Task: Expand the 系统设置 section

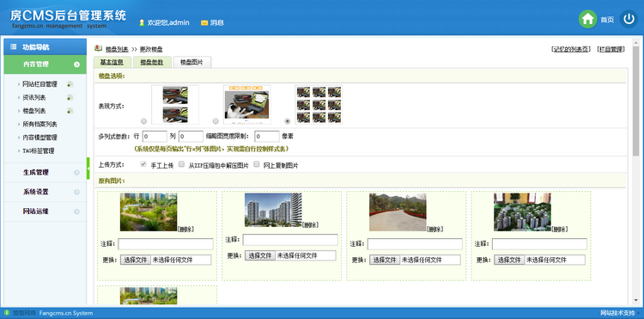Action: tap(46, 192)
